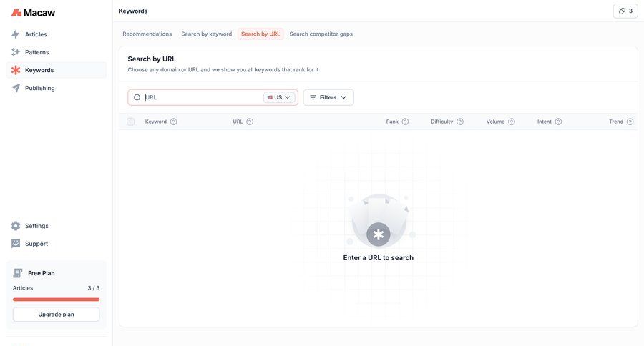Click the credits counter showing 3
The height and width of the screenshot is (346, 644).
tap(625, 11)
